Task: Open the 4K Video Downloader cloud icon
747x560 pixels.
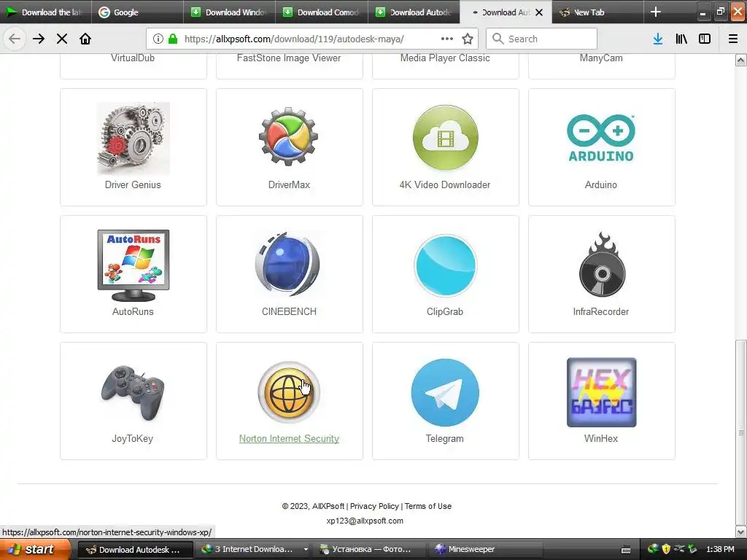Action: click(446, 138)
